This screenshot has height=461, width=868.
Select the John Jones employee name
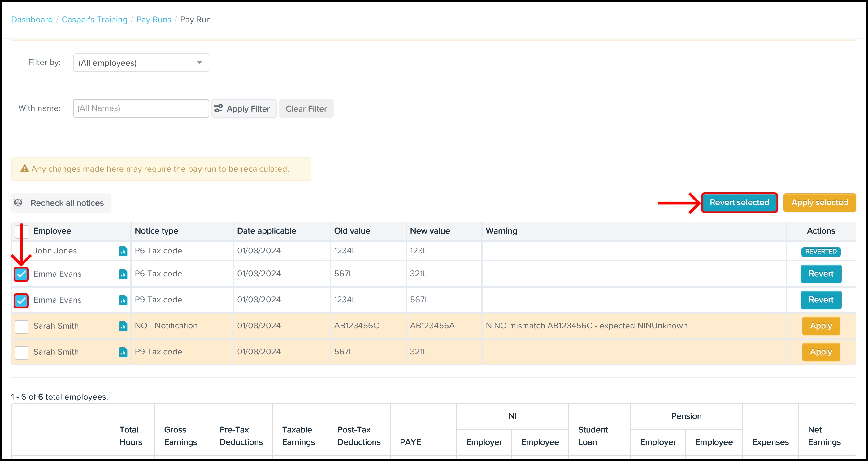click(x=55, y=251)
